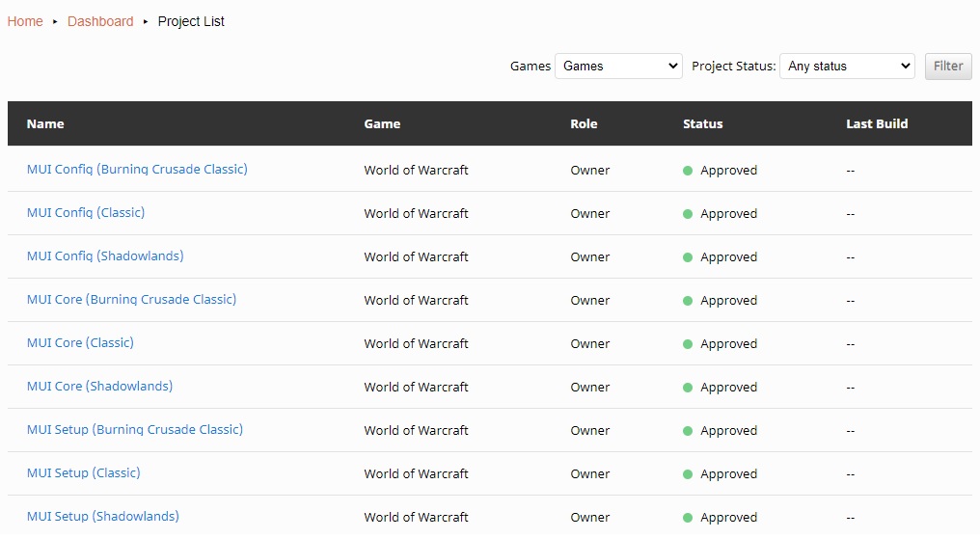Open MUI Setup (Burning Crusade Classic) project
Image resolution: width=980 pixels, height=538 pixels.
134,430
